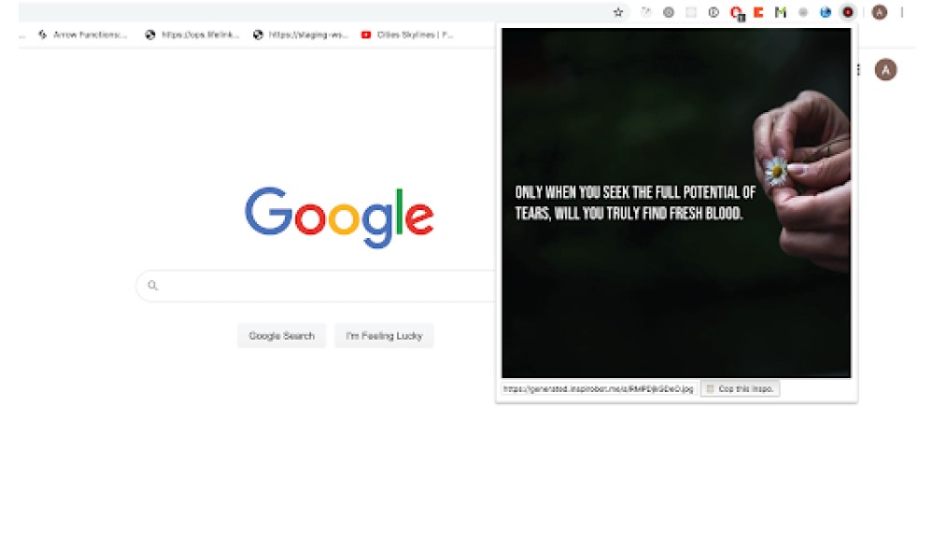Screen dimensions: 934x560
Task: Click the orange E extension icon
Action: [x=758, y=12]
